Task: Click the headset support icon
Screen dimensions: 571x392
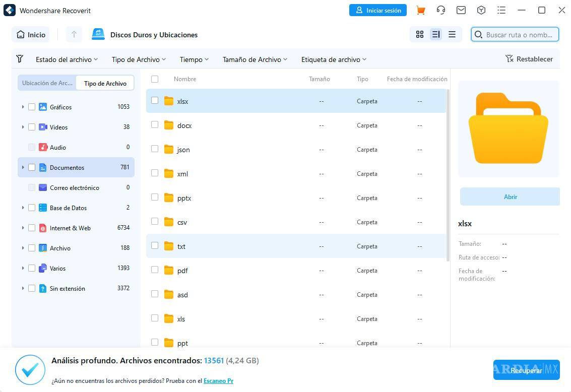Action: tap(440, 10)
